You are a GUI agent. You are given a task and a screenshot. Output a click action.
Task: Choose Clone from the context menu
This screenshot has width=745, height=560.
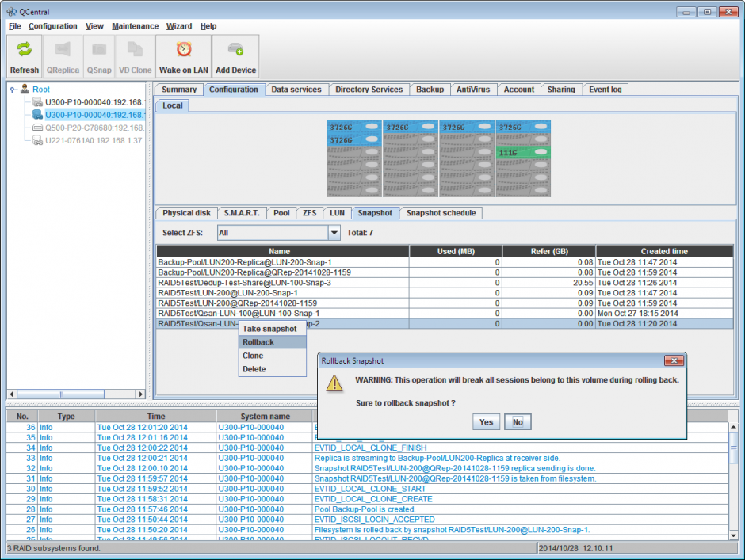(272, 356)
